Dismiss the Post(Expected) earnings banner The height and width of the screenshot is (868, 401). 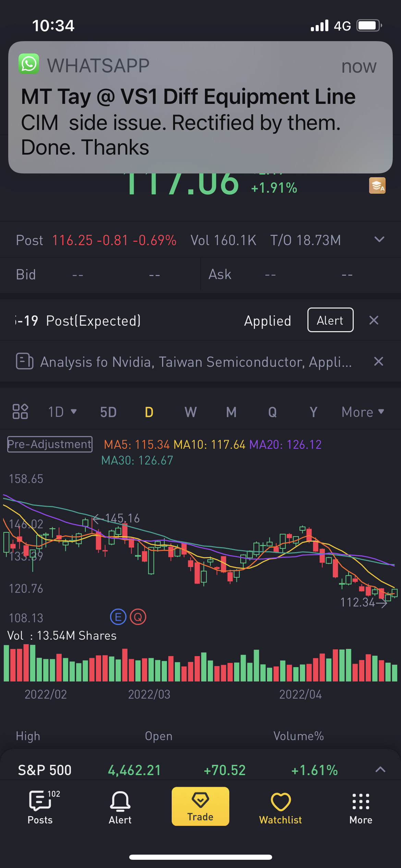point(374,320)
